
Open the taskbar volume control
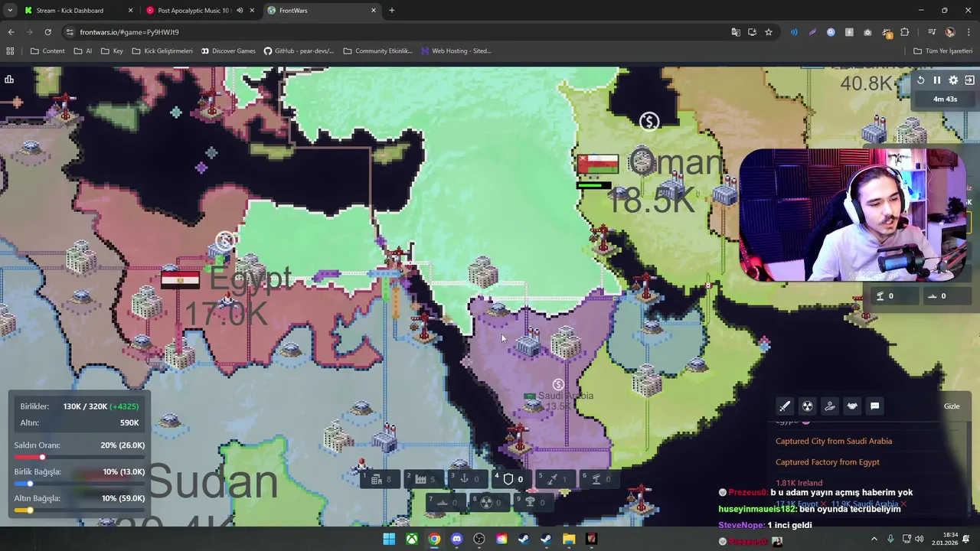pyautogui.click(x=919, y=540)
